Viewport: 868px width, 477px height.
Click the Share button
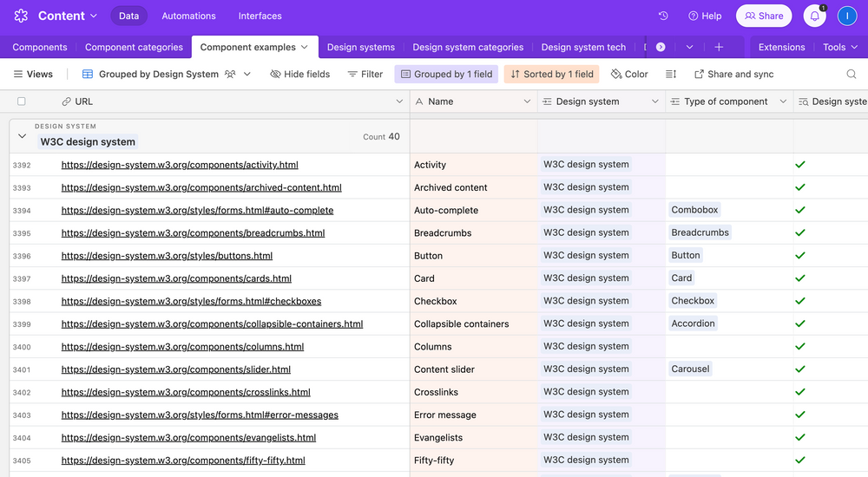(763, 16)
